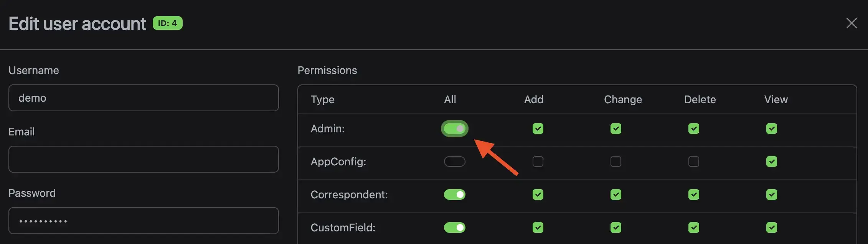Screen dimensions: 868x244
Task: Uncheck Admin Delete permission
Action: pos(694,129)
